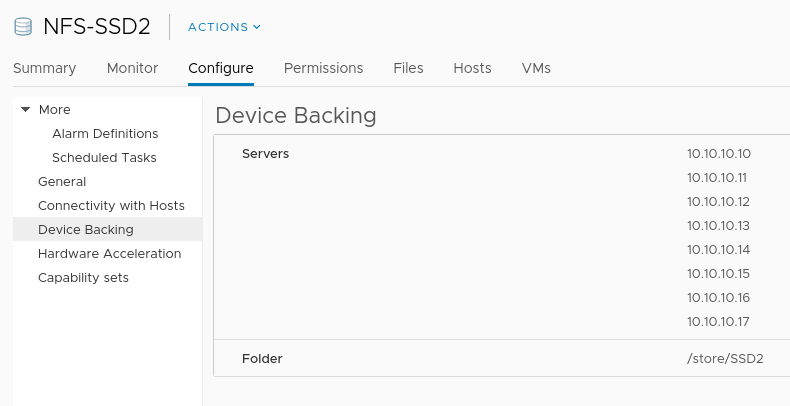Select Connectivity with Hosts

coord(111,205)
